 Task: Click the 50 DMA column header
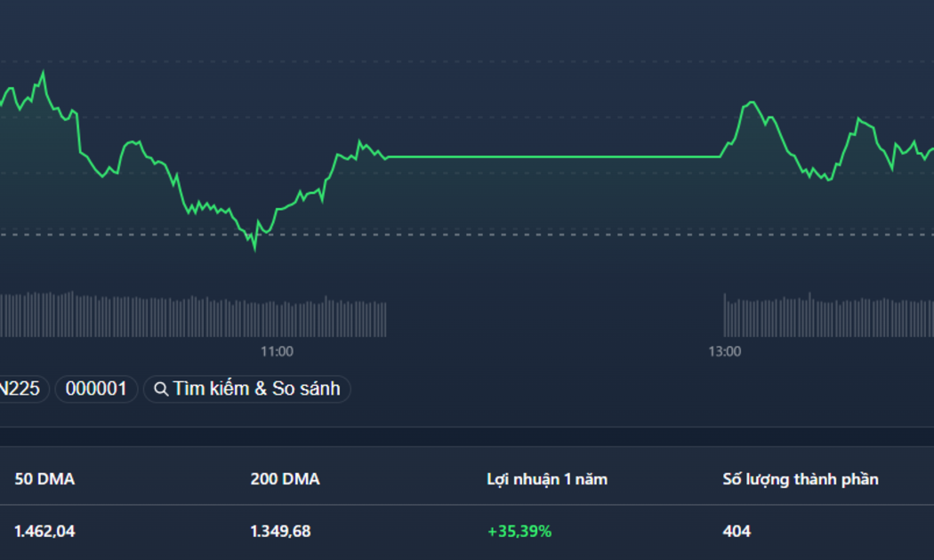44,479
